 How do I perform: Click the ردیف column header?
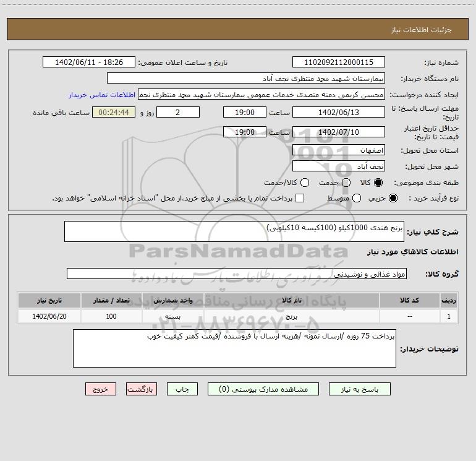point(449,301)
